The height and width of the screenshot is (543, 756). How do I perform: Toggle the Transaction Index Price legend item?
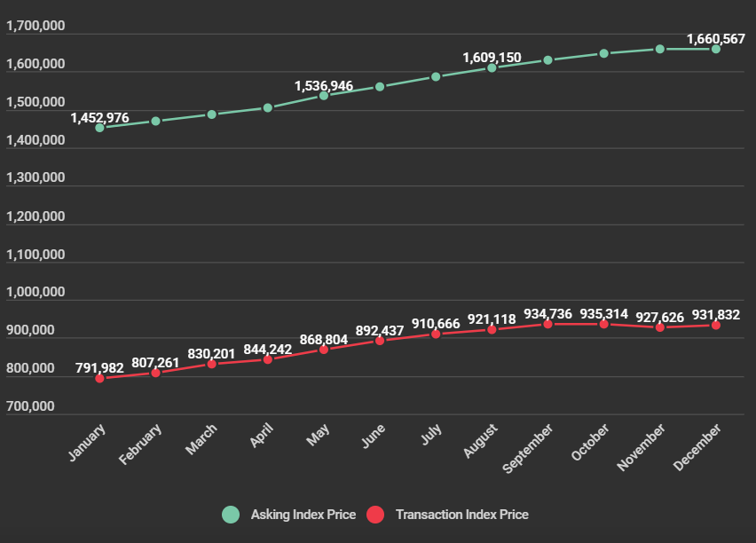click(x=461, y=515)
